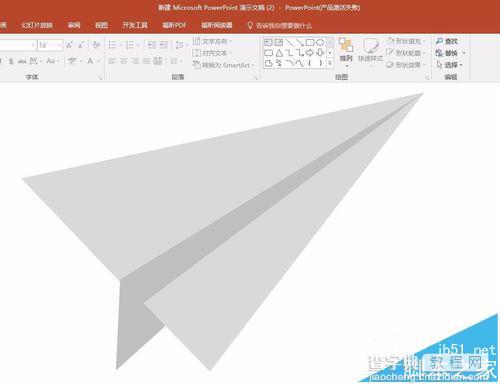The height and width of the screenshot is (384, 500).
Task: Toggle center text alignment
Action: click(x=124, y=61)
